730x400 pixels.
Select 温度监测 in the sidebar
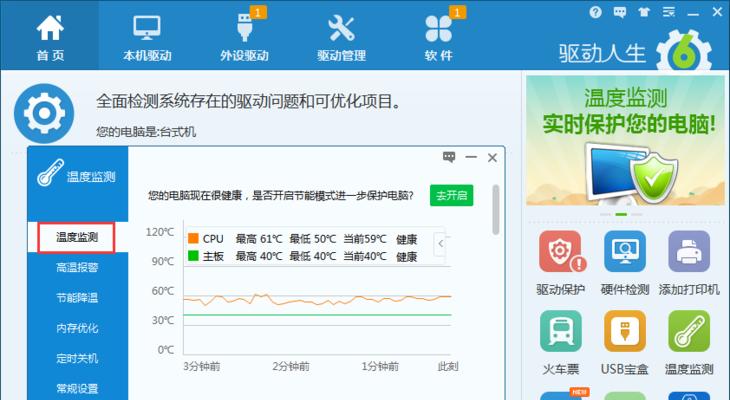click(x=76, y=237)
